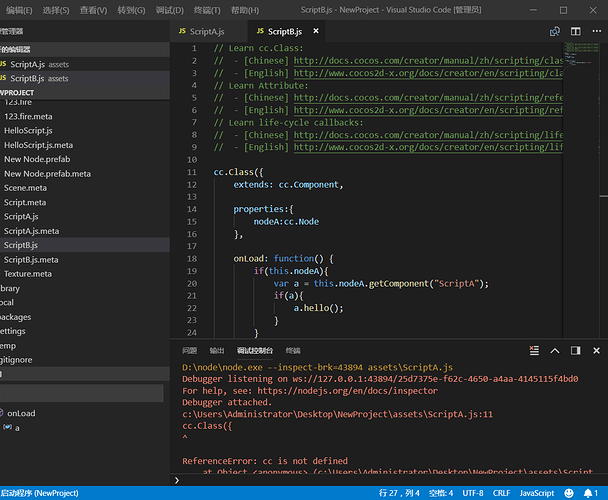608x500 pixels.
Task: Open the 调试(D) menu in the menu bar
Action: [x=169, y=9]
